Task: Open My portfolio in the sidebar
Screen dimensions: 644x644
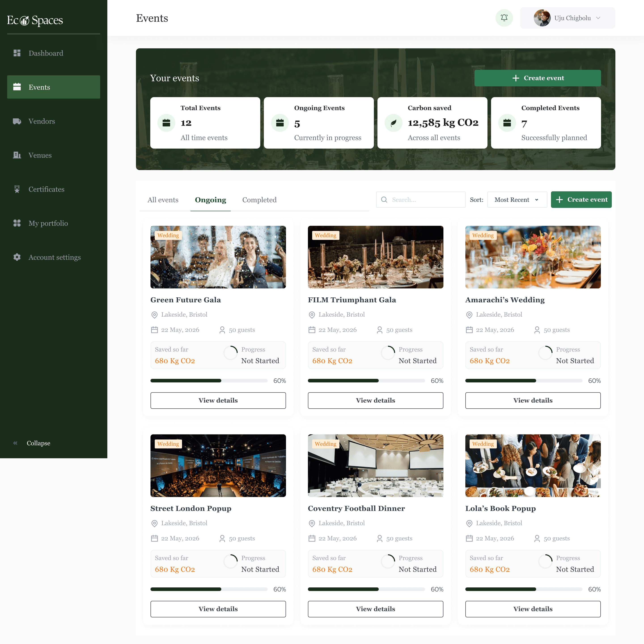Action: coord(54,223)
